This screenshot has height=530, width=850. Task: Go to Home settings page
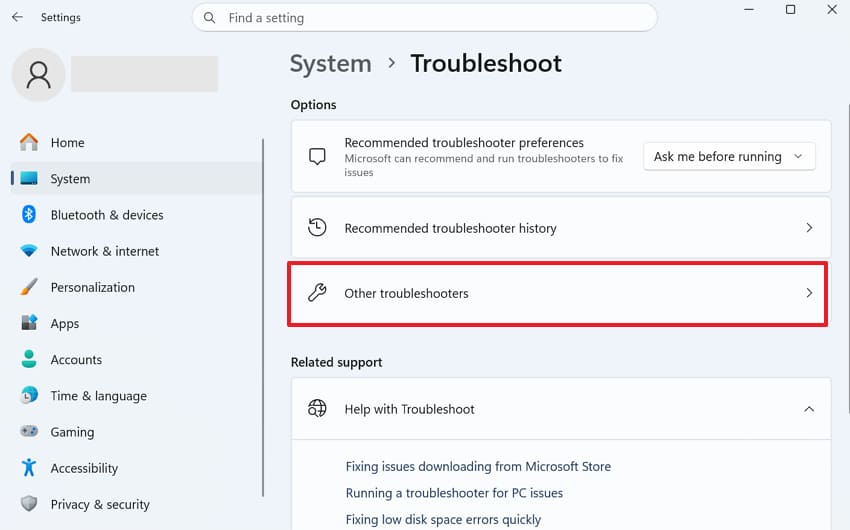(x=68, y=143)
